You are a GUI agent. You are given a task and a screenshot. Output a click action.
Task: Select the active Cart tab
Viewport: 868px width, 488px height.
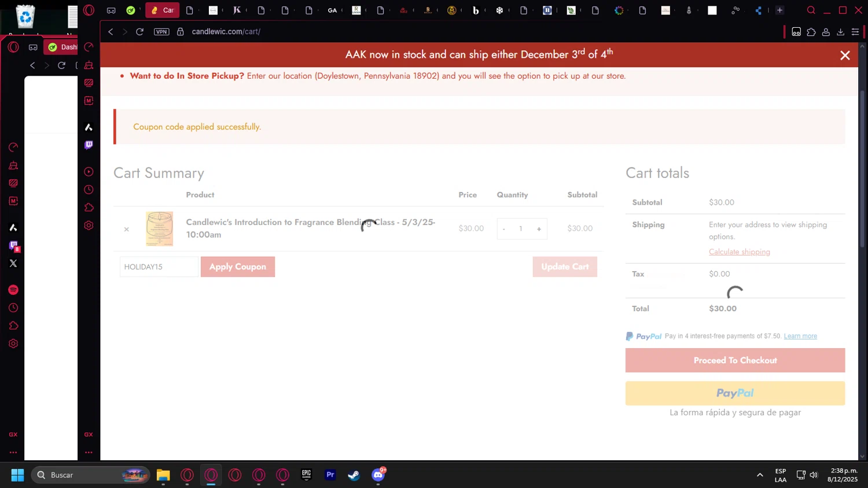162,10
